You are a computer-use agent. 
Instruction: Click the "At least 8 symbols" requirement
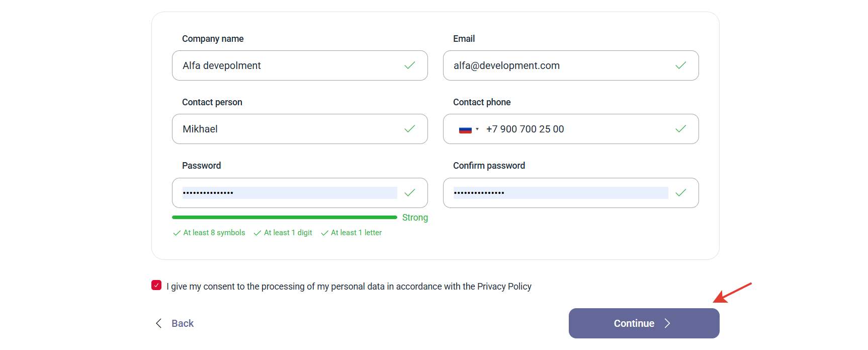pos(209,233)
